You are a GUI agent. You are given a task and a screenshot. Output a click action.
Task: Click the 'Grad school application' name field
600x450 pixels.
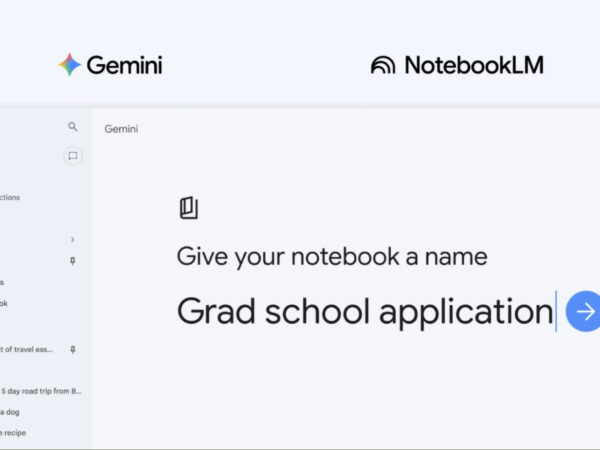tap(365, 311)
